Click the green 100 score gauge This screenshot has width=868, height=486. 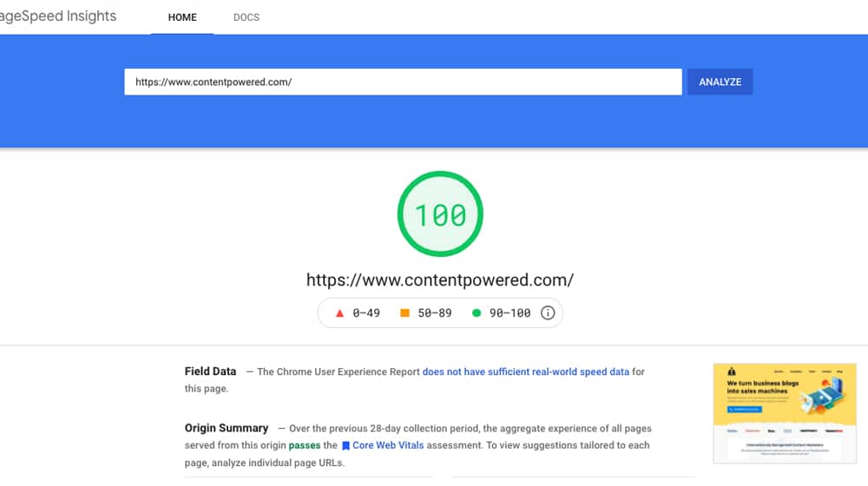pos(440,213)
